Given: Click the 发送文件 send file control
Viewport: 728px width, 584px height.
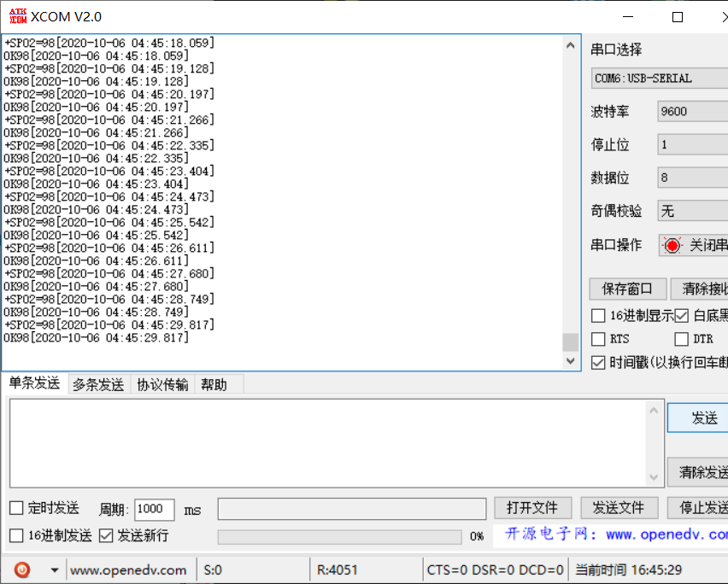Looking at the screenshot, I should [619, 507].
